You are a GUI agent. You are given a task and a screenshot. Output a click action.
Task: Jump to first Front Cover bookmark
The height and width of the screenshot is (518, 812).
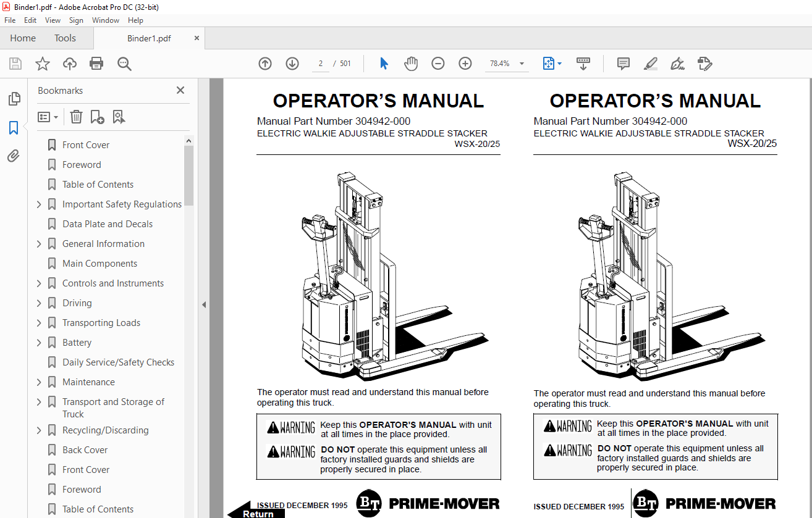coord(86,145)
